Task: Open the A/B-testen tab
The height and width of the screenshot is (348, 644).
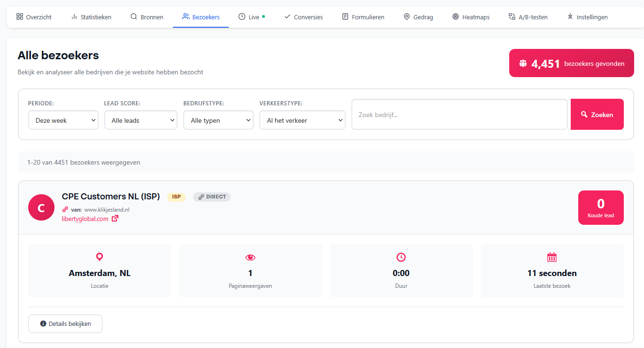Action: tap(528, 17)
